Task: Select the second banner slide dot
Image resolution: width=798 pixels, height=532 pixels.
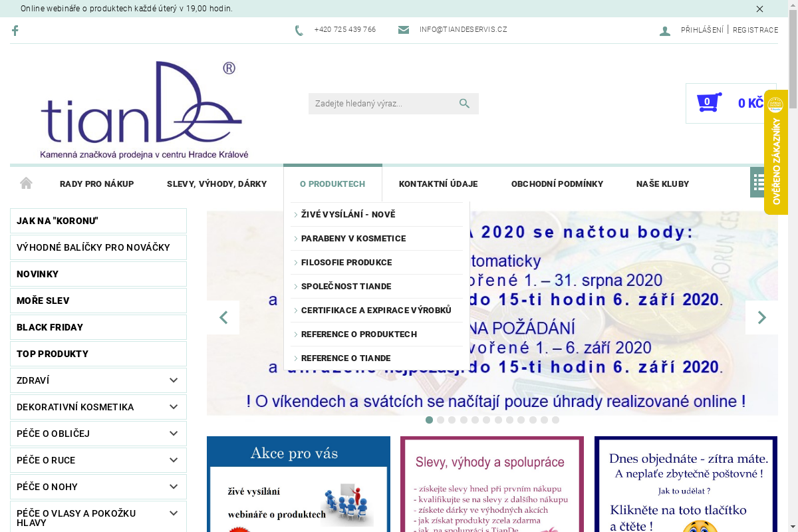Action: click(x=440, y=420)
